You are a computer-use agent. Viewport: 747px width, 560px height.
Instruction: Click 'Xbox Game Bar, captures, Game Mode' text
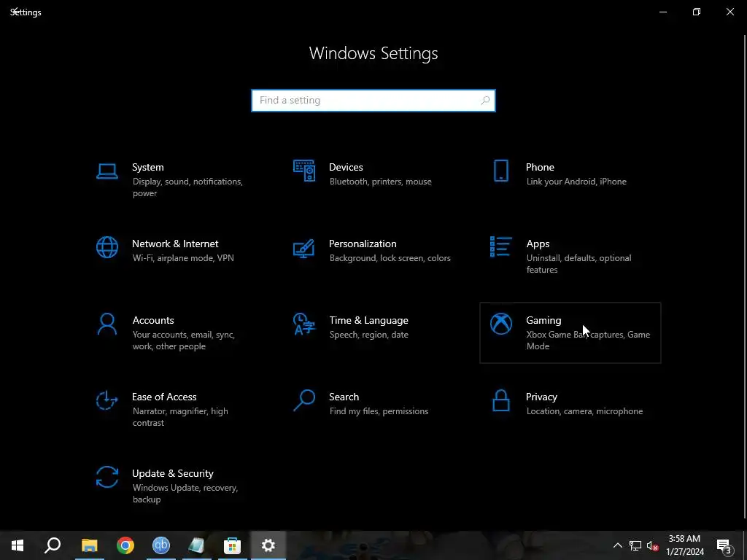[x=588, y=341]
